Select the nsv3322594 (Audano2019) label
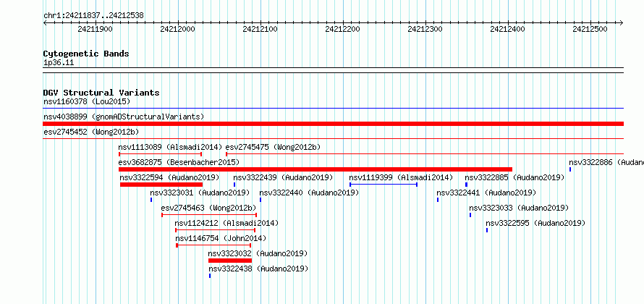644x304 pixels. click(169, 177)
